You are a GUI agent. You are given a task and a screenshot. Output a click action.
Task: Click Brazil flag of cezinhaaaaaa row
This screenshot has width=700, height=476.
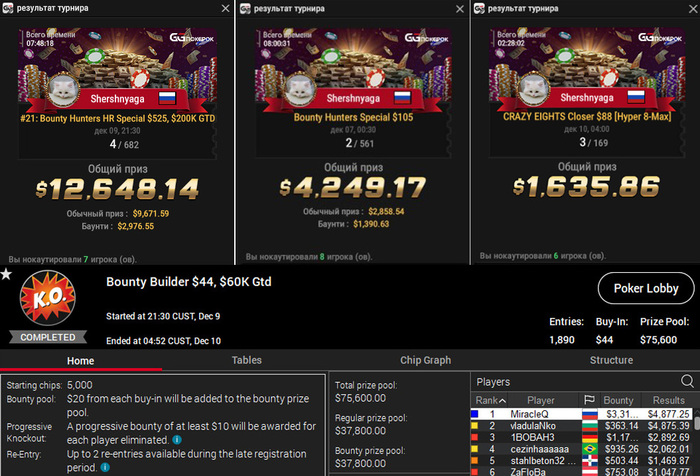click(x=590, y=449)
